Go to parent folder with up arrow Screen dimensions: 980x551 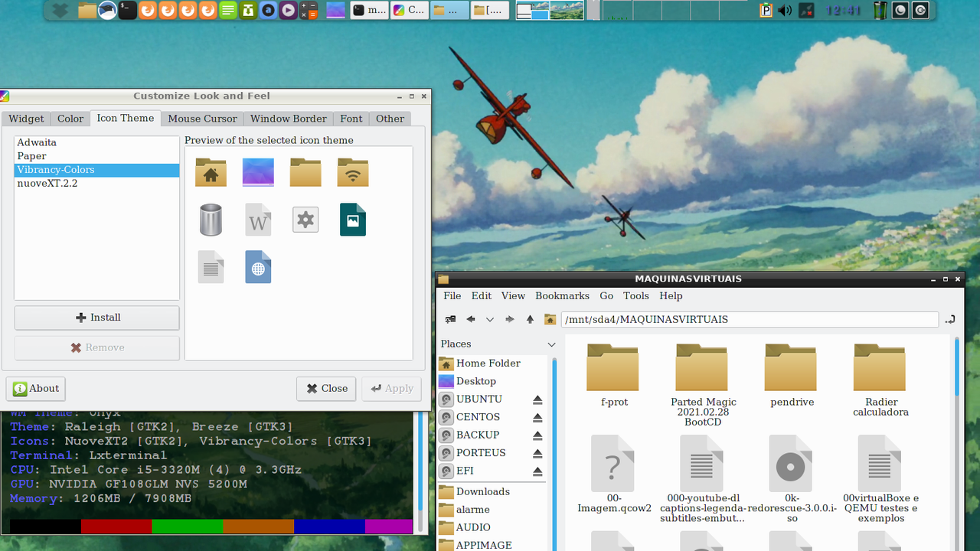[x=530, y=319]
